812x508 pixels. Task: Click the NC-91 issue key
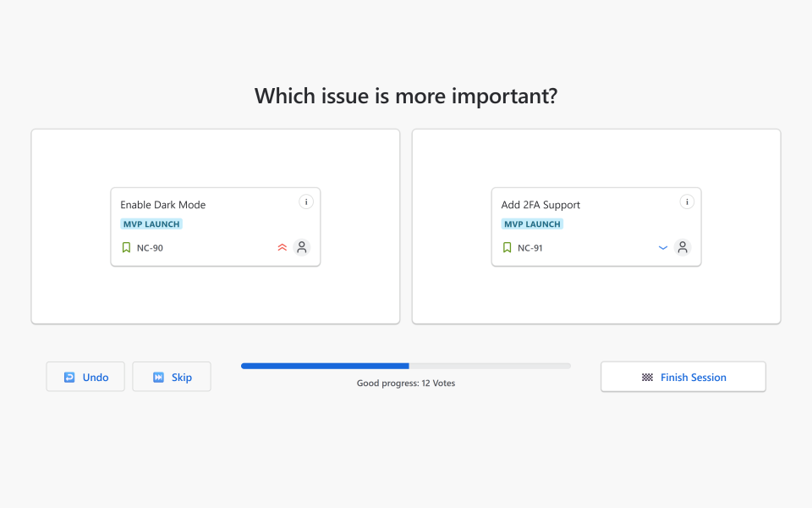530,248
